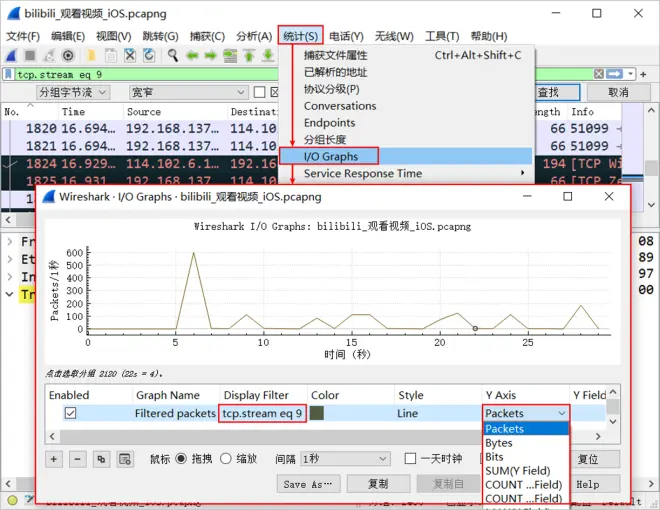Open the Y Axis Packets combo box
The width and height of the screenshot is (660, 510).
(x=525, y=413)
